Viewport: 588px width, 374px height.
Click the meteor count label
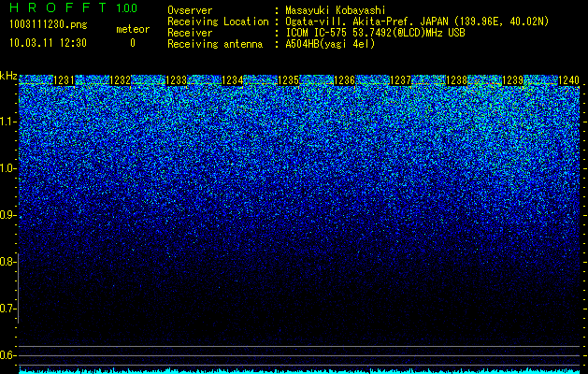point(133,29)
